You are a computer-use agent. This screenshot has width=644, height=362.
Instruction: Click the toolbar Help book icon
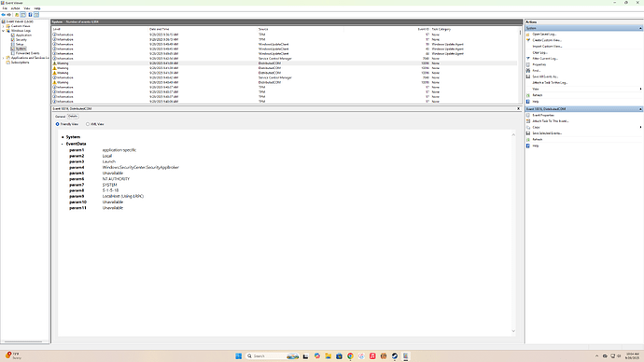pyautogui.click(x=30, y=14)
